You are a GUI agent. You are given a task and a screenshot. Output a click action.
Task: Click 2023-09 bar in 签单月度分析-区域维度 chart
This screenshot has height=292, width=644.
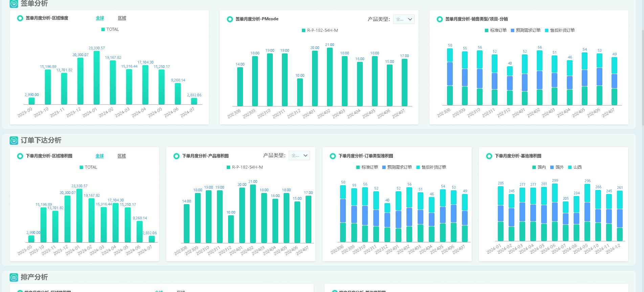31,101
